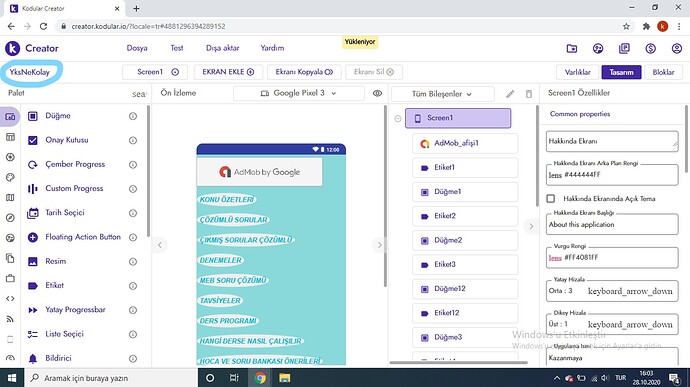The height and width of the screenshot is (387, 690).
Task: Select the Maps palette category icon
Action: [10, 197]
